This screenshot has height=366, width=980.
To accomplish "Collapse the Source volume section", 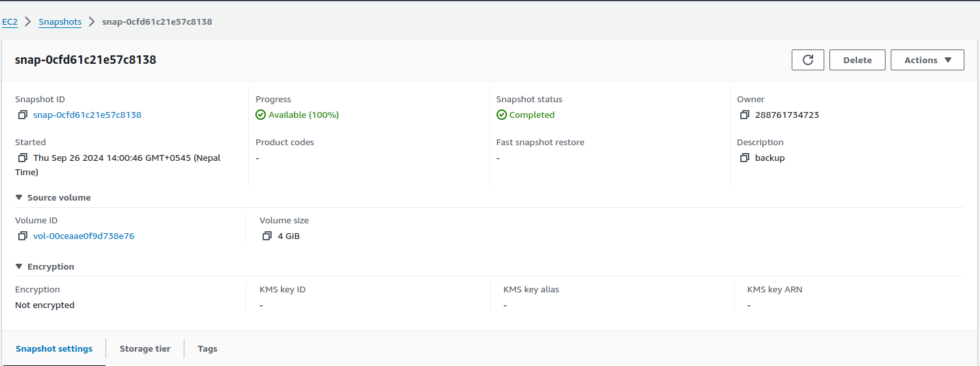I will [20, 197].
